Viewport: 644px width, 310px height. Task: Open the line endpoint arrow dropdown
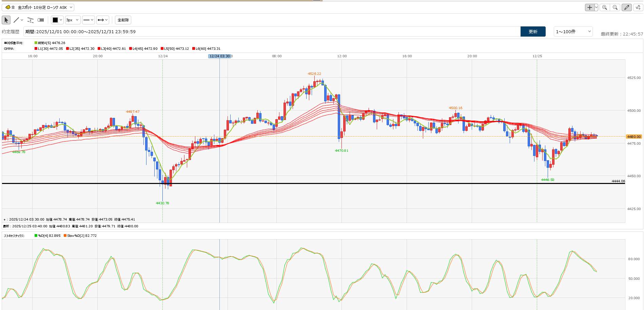click(x=102, y=20)
